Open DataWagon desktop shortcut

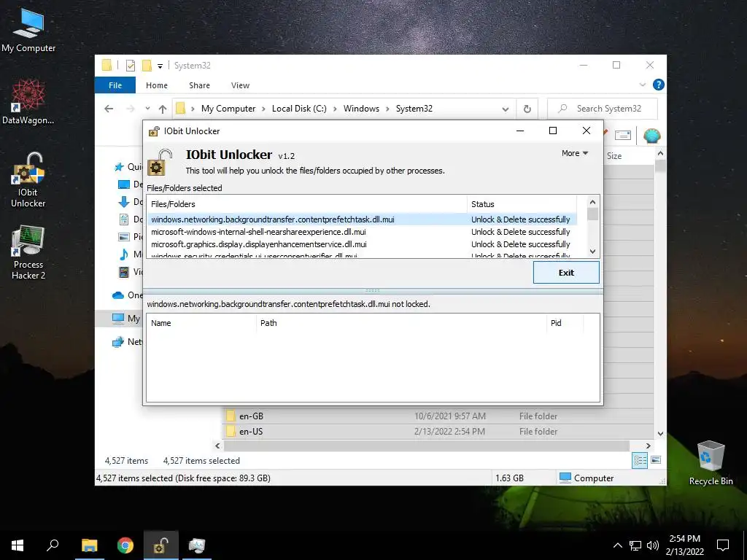coord(28,102)
